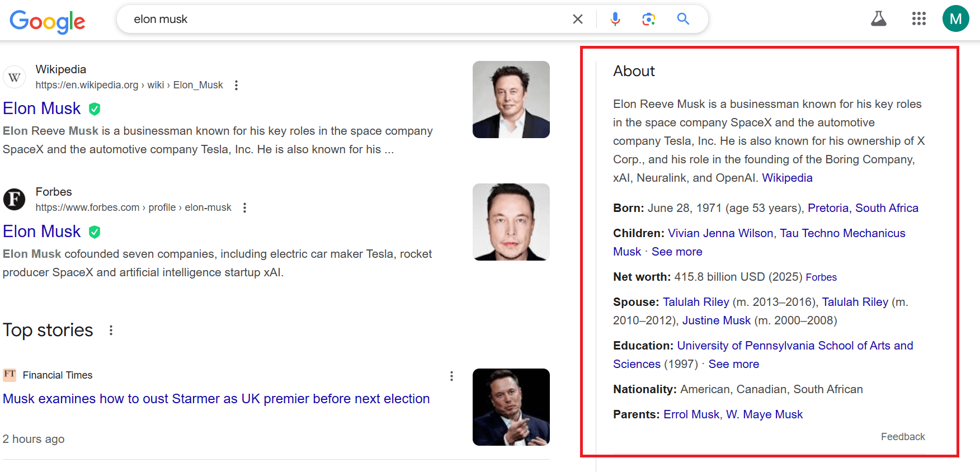Expand See more under Education
980x472 pixels.
pos(734,364)
